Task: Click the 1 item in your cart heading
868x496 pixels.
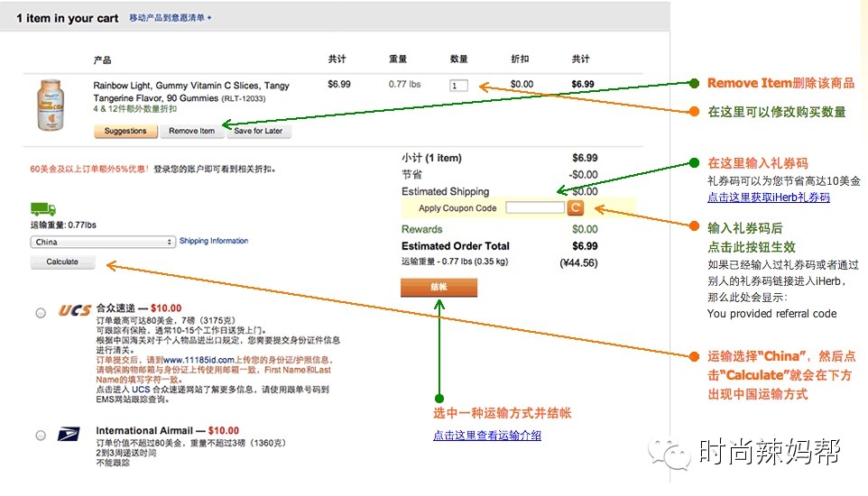Action: coord(68,18)
